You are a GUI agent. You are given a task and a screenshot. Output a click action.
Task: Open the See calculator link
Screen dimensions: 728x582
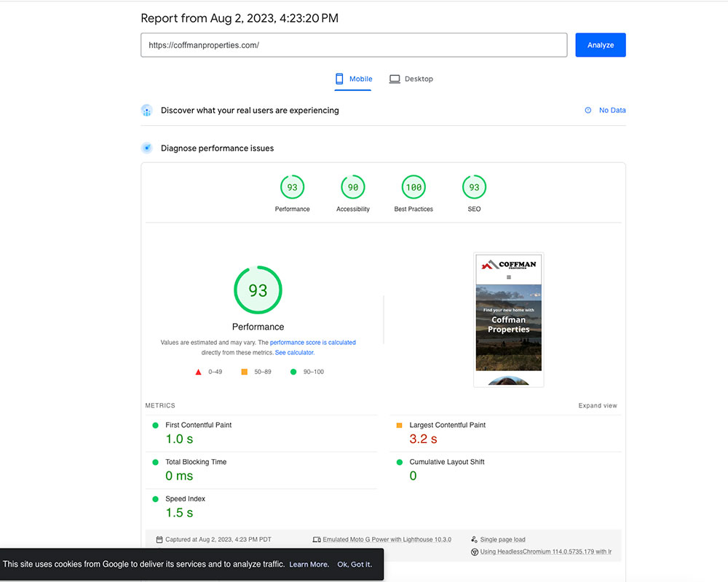294,352
